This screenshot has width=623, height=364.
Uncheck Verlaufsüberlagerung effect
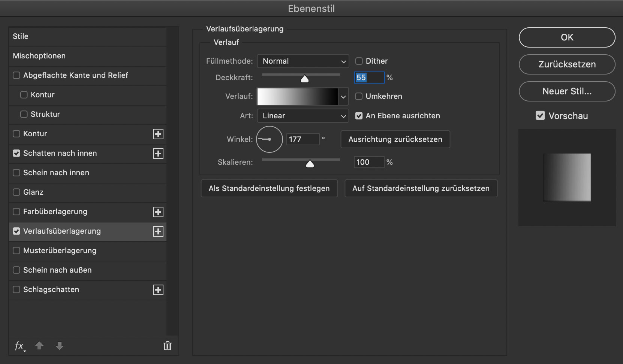coord(16,231)
